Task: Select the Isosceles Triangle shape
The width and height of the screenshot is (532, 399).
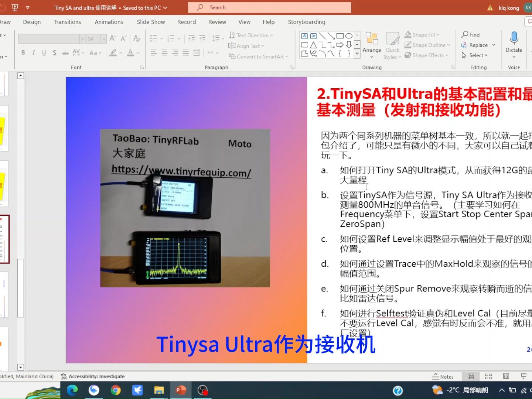Action: 313,45
